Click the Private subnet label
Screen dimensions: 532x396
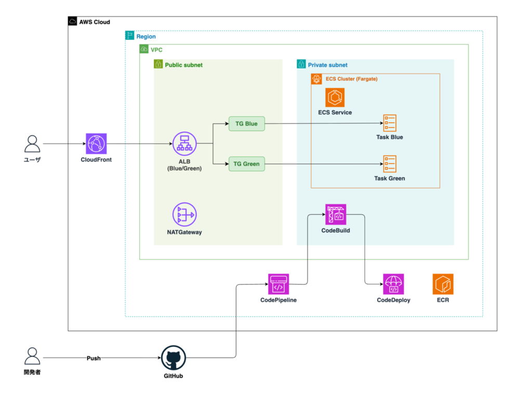(x=328, y=65)
